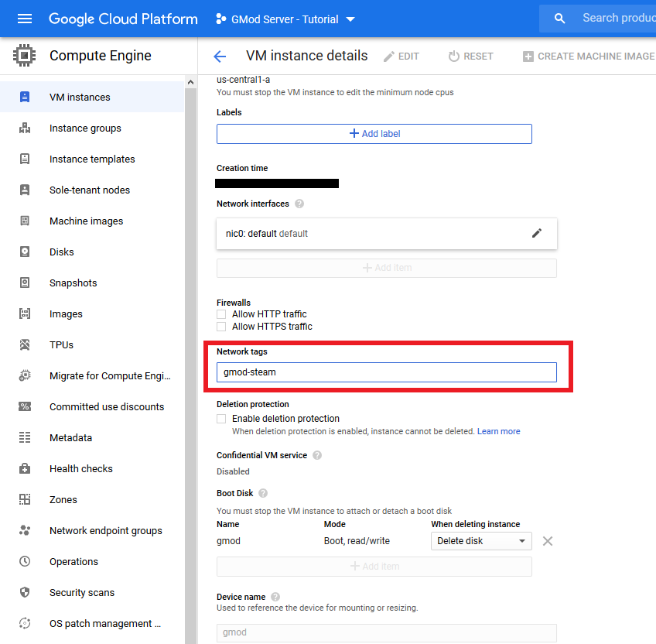Open the Delete disk dropdown

click(x=481, y=541)
